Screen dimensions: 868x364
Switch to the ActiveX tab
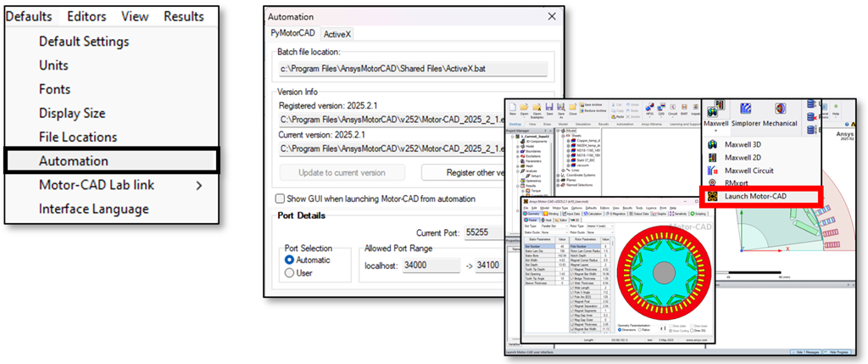pos(337,34)
